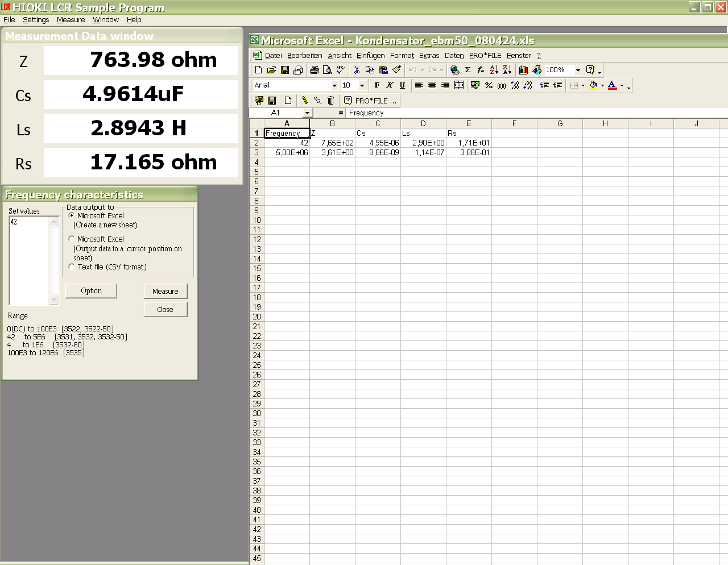Image resolution: width=728 pixels, height=565 pixels.
Task: Open the Extras menu in Excel
Action: 429,56
